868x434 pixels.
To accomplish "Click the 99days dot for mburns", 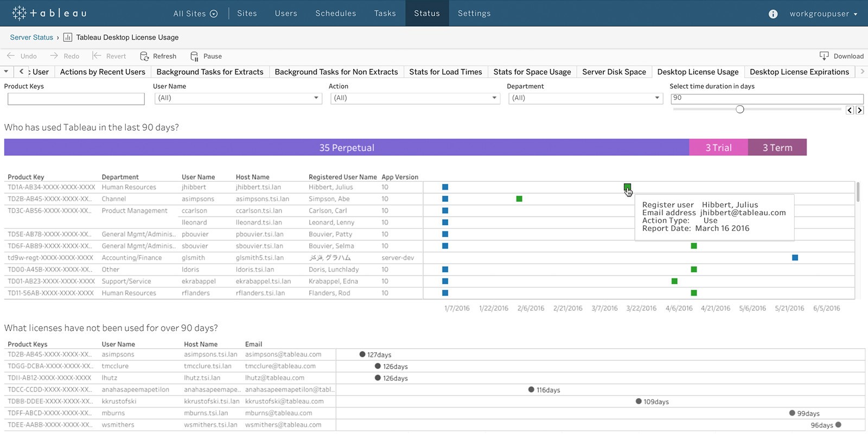I will point(792,413).
